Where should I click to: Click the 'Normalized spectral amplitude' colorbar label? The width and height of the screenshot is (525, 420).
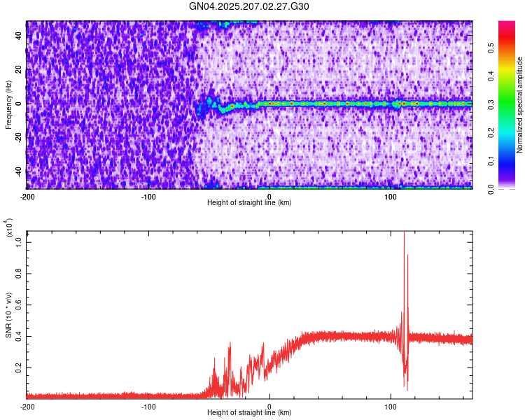point(519,105)
